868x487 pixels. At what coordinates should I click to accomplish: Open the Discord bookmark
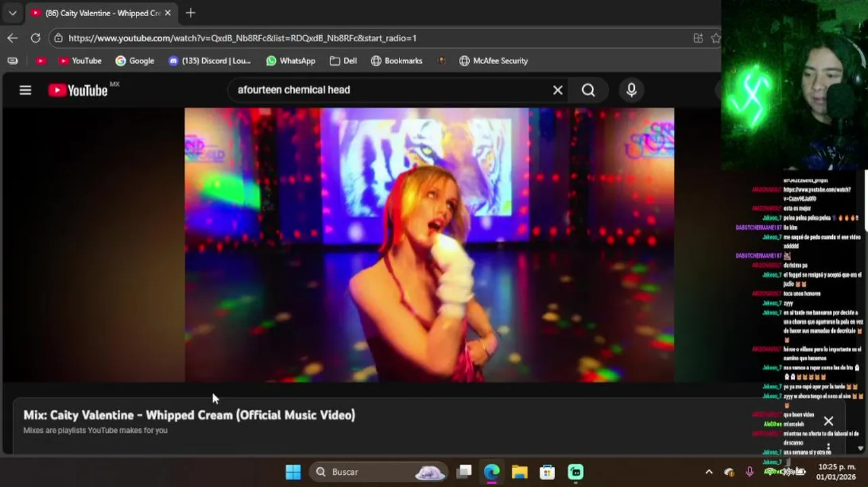(210, 61)
